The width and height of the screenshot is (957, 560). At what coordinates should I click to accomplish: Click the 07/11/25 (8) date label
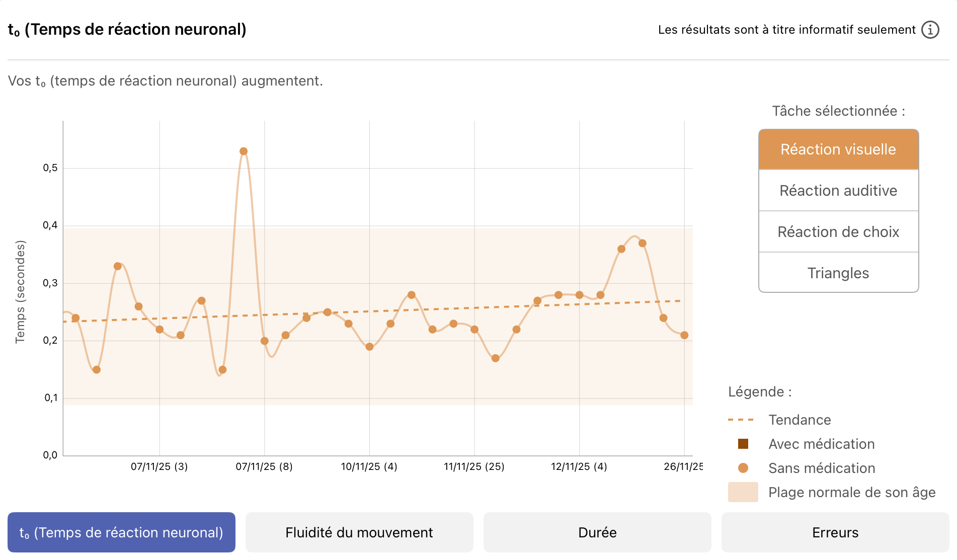point(264,466)
